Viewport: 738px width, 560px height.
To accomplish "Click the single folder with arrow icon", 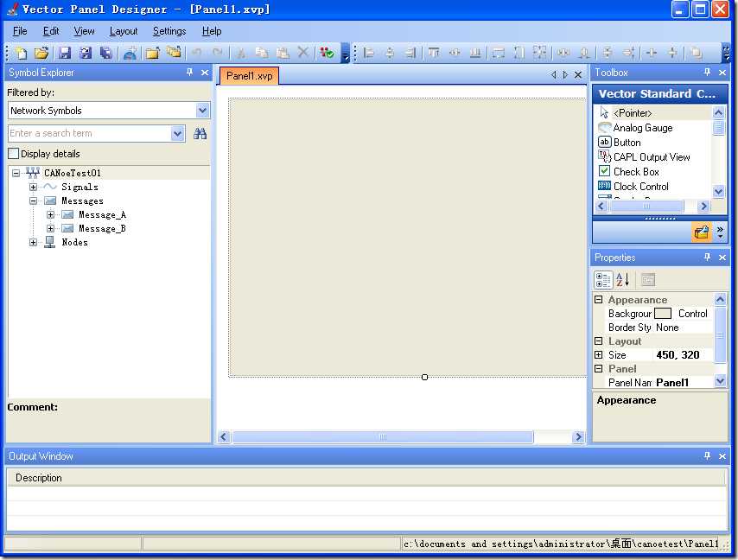I will pos(152,54).
